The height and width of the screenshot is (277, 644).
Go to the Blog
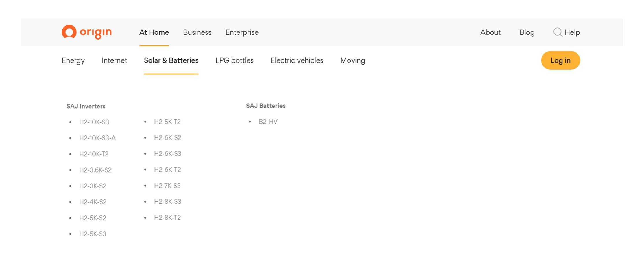tap(527, 32)
